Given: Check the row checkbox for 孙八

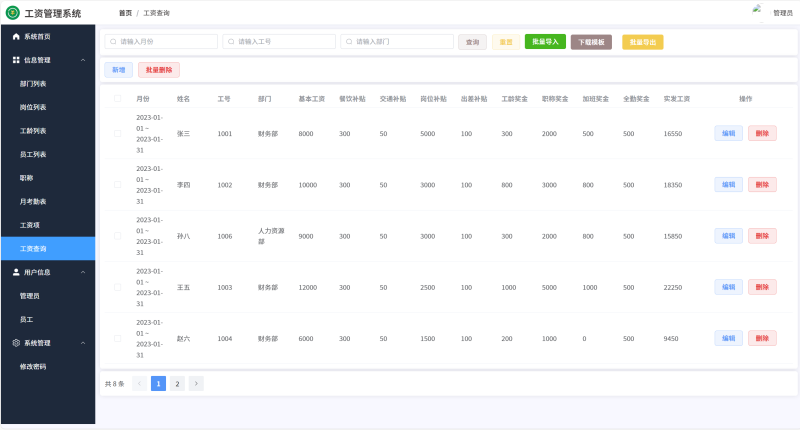Looking at the screenshot, I should click(117, 236).
